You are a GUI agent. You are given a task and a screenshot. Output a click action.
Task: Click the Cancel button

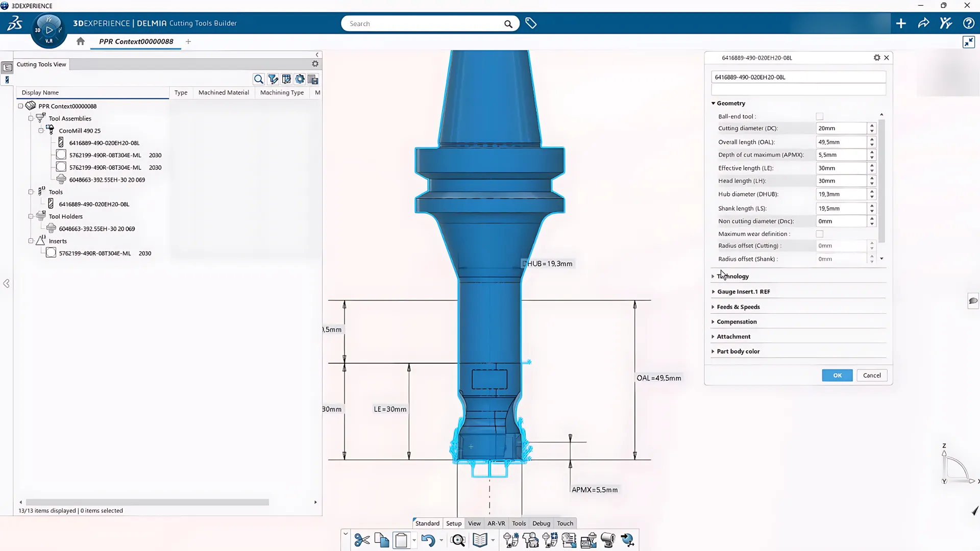click(872, 375)
